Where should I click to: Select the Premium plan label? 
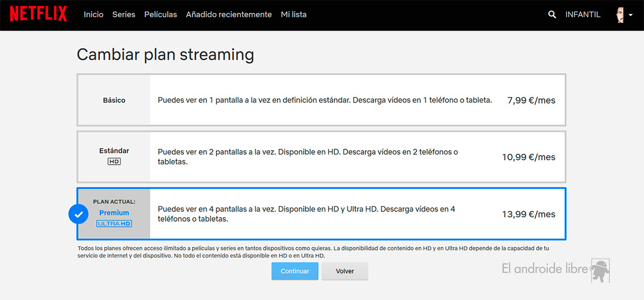coord(114,213)
